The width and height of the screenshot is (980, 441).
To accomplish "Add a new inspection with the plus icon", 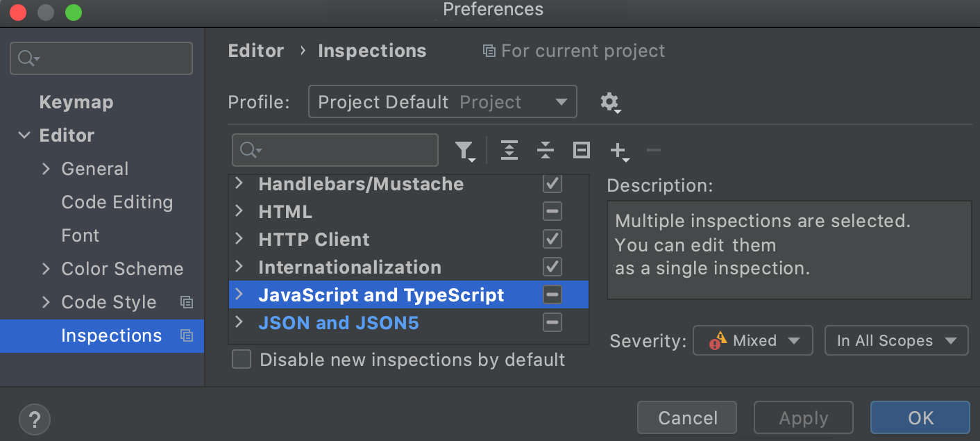I will click(618, 150).
